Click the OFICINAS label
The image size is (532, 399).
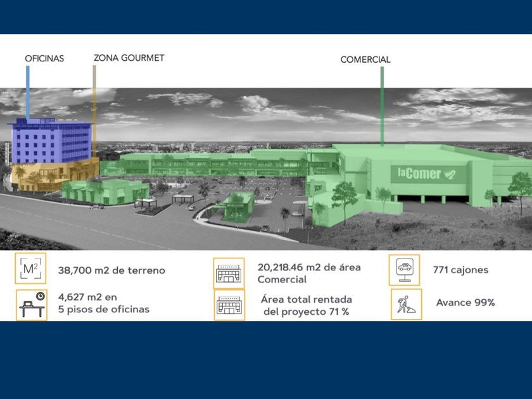(44, 58)
